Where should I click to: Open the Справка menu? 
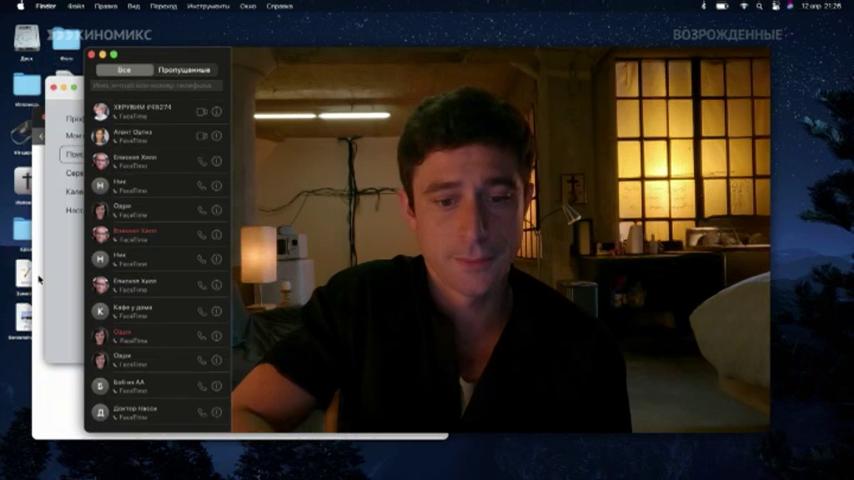279,7
